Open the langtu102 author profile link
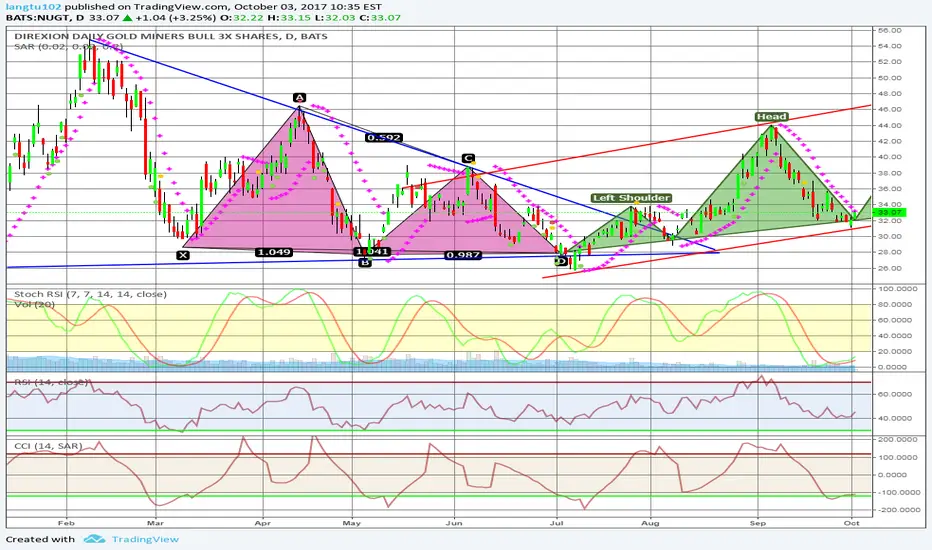The width and height of the screenshot is (932, 550). (x=33, y=7)
